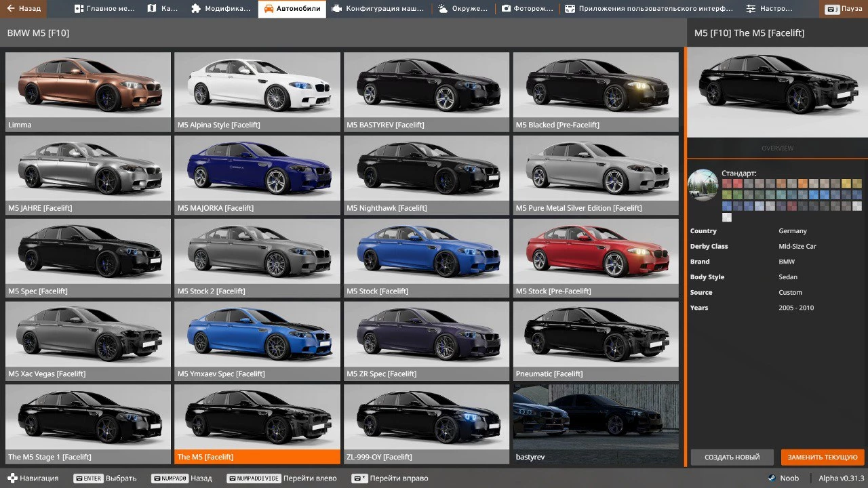
Task: Select the Автомобили tab
Action: 292,9
